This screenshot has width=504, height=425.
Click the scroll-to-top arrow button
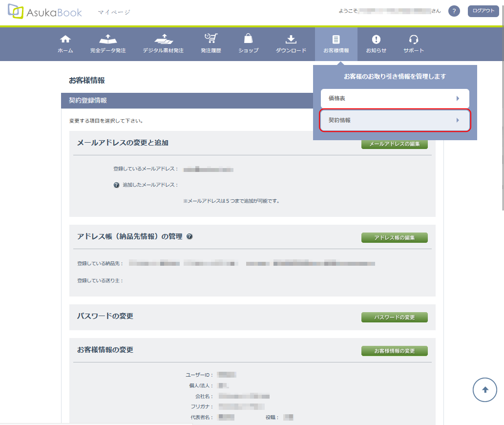pyautogui.click(x=485, y=389)
